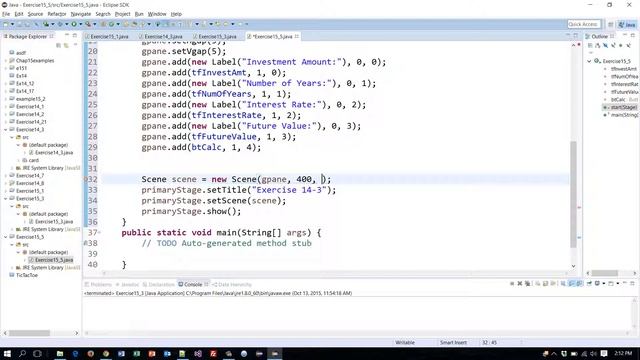This screenshot has width=640, height=360.
Task: Click Remove Launch X console icon
Action: (520, 284)
